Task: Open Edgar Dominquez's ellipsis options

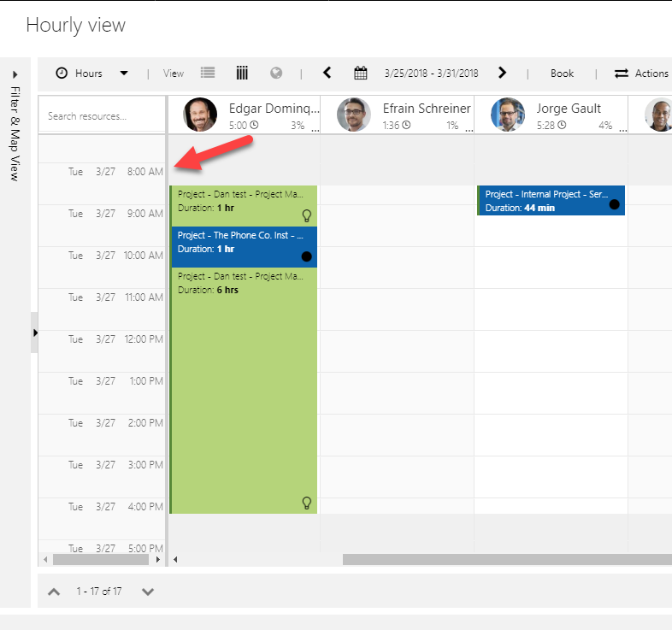Action: (x=315, y=129)
